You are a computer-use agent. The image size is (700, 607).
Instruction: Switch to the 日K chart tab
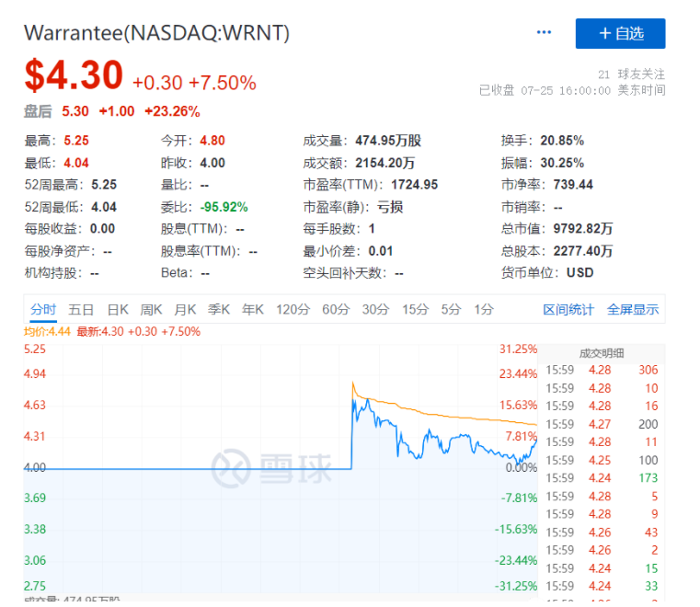tap(118, 309)
